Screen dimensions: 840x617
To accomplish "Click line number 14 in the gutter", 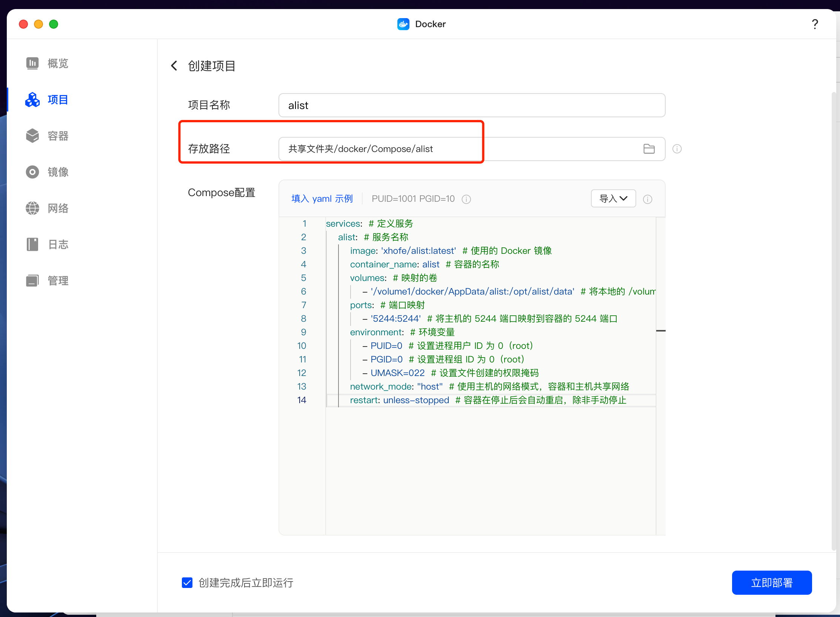I will pos(302,400).
